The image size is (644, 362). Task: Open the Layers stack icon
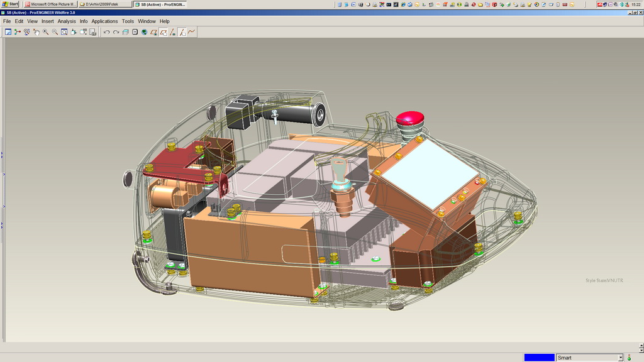(x=125, y=32)
